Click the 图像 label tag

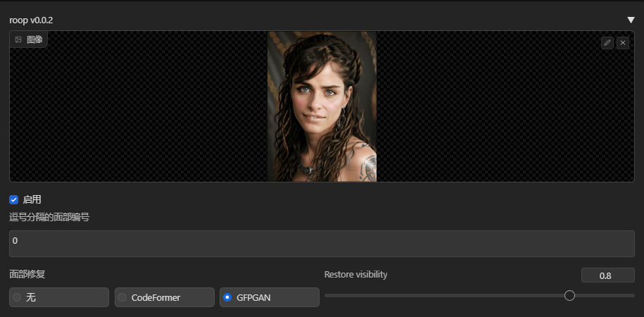point(29,39)
